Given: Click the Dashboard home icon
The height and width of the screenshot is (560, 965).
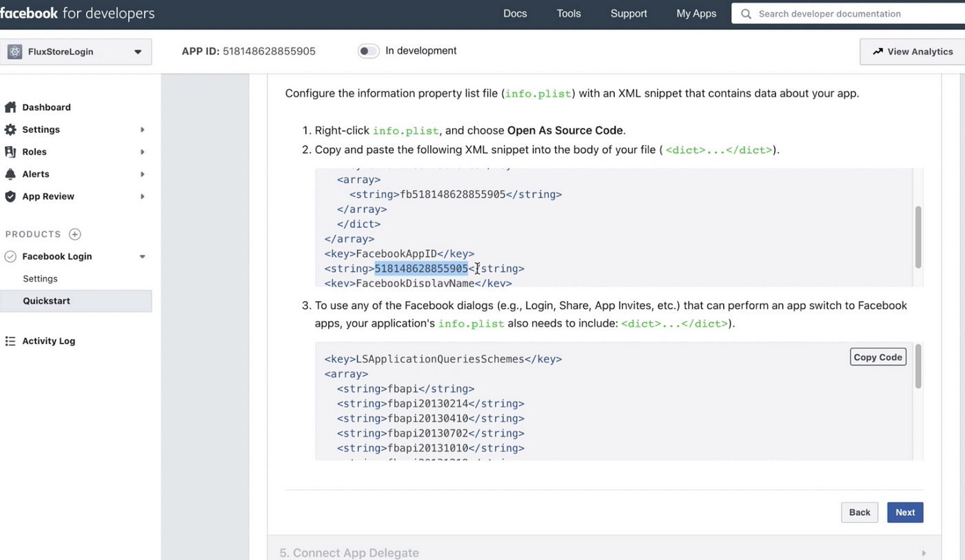Looking at the screenshot, I should tap(10, 107).
